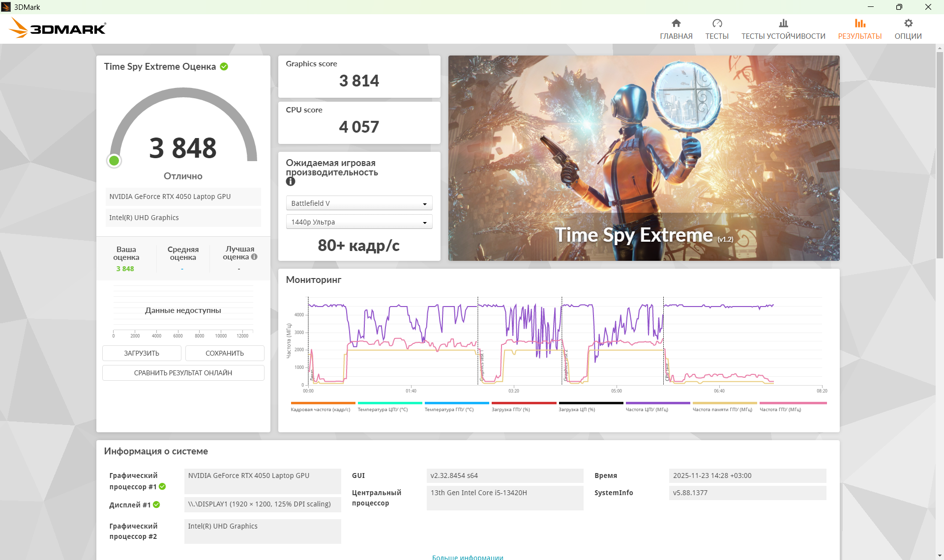Click the info icon beside Лучшая оценка
The image size is (944, 560).
254,256
